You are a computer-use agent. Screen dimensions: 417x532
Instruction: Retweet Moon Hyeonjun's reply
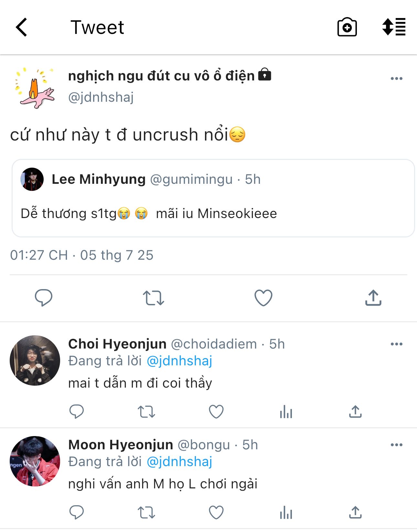coord(146,512)
